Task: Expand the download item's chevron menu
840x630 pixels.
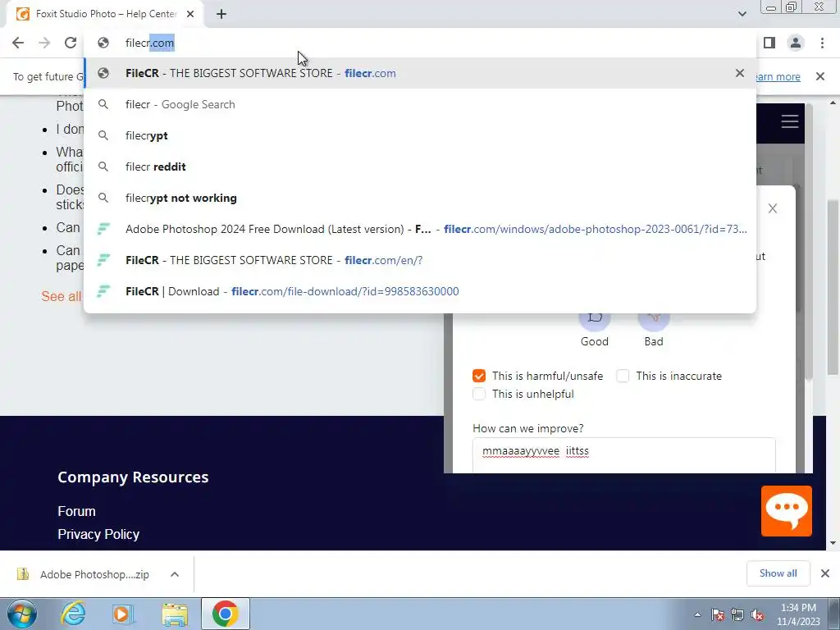Action: tap(175, 574)
